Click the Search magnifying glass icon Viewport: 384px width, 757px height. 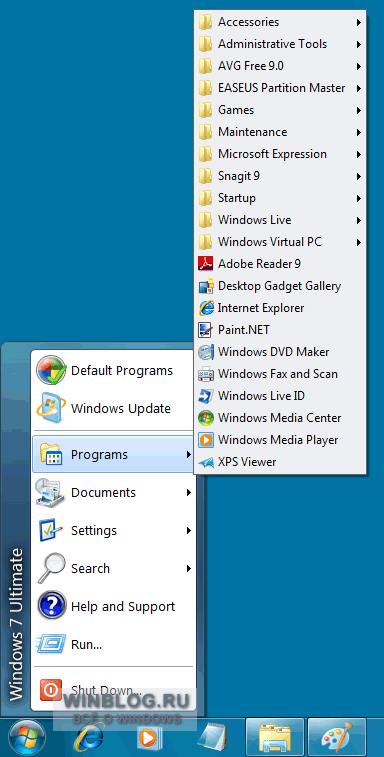(50, 568)
